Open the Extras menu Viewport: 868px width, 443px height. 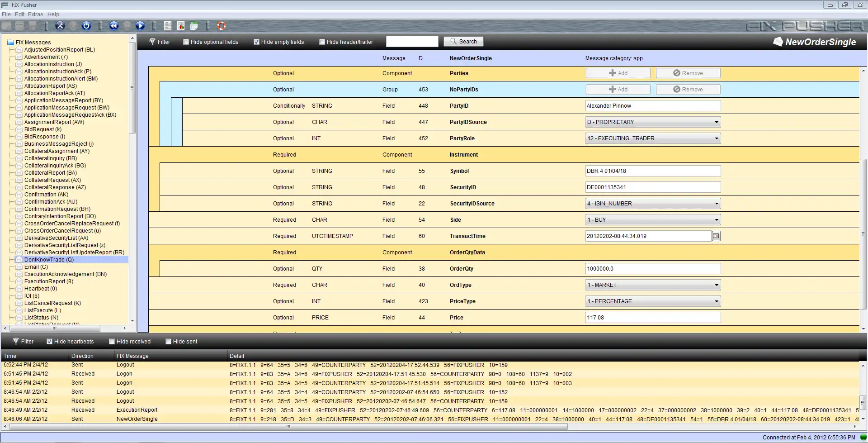click(35, 14)
